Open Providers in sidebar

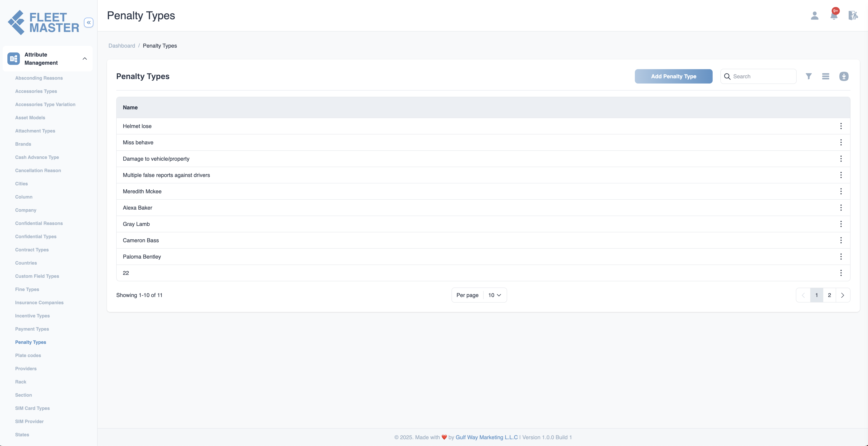[26, 368]
